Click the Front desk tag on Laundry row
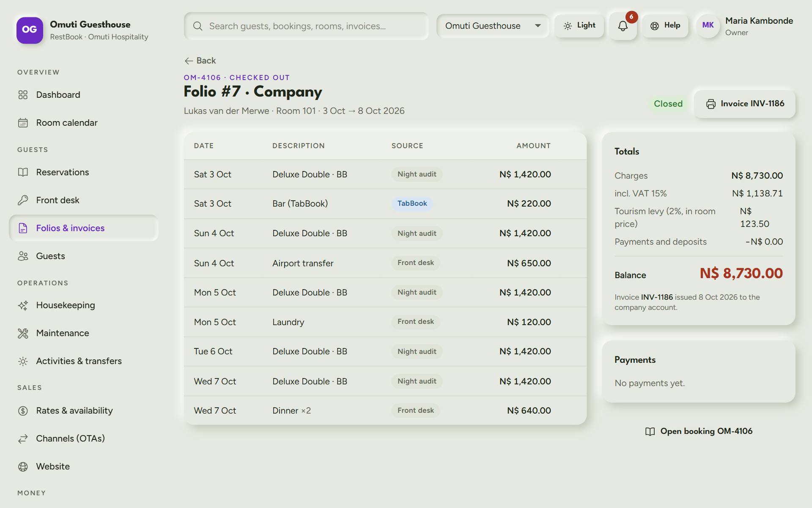The image size is (812, 508). pos(415,322)
